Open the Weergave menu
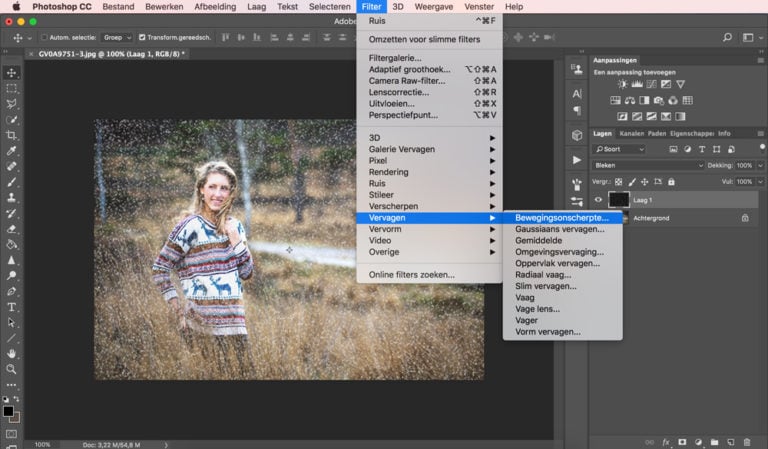The height and width of the screenshot is (449, 768). [433, 7]
